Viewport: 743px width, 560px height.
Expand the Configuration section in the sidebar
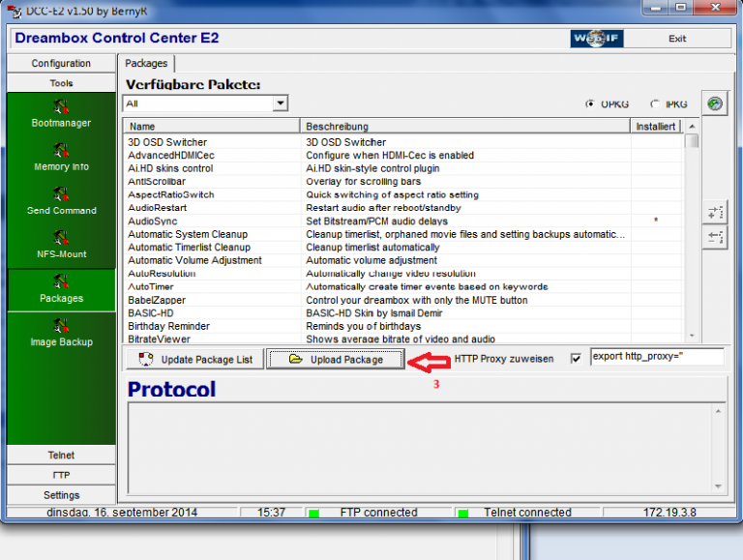point(61,64)
